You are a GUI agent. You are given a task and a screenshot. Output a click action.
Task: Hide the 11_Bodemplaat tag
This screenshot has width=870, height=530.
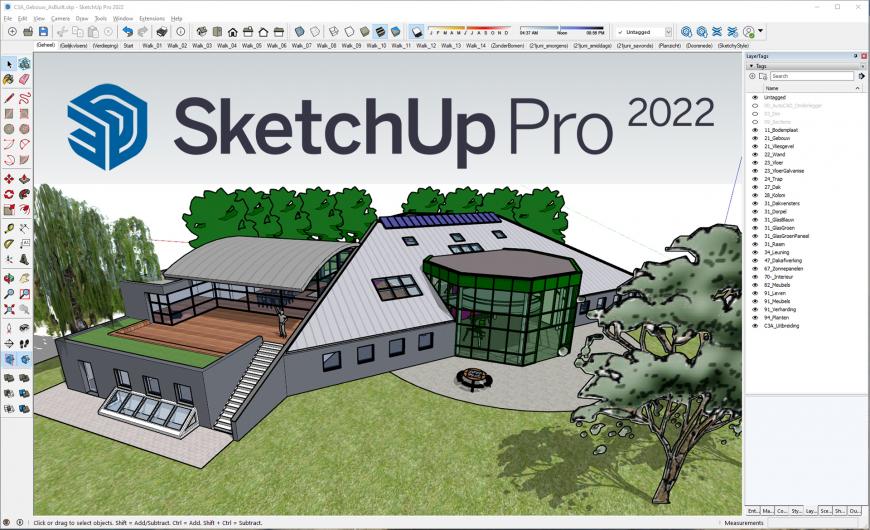[755, 130]
